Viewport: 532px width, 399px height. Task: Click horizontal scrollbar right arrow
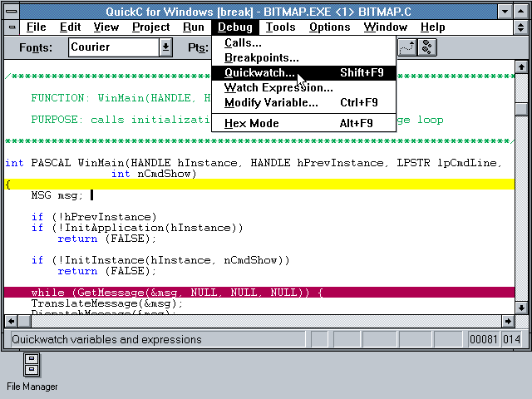pyautogui.click(x=508, y=321)
